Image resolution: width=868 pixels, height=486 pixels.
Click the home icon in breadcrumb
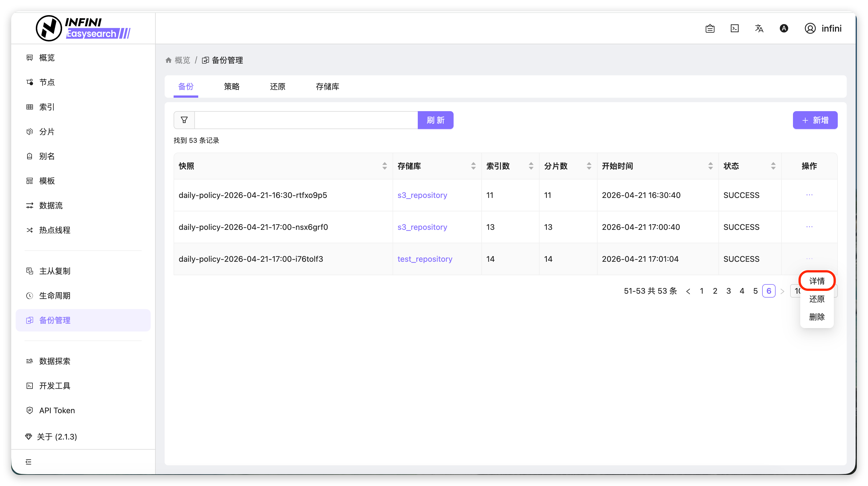[x=169, y=60]
